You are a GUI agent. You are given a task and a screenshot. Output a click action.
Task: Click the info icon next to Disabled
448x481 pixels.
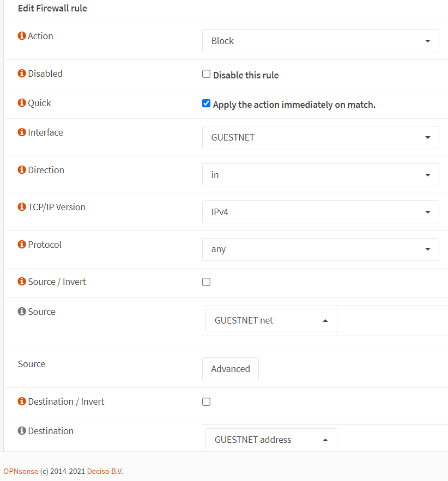click(22, 74)
